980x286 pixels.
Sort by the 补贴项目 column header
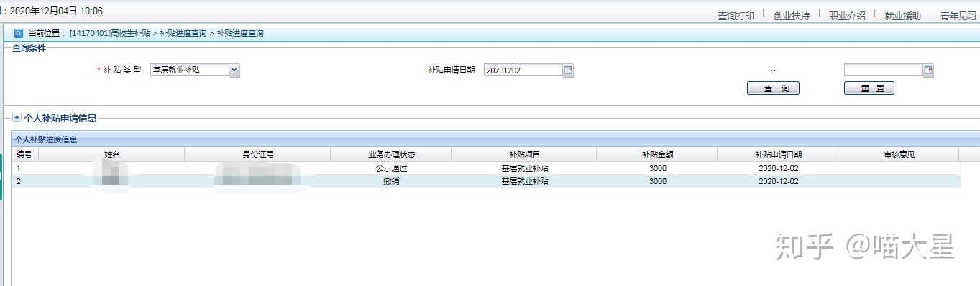tap(524, 154)
